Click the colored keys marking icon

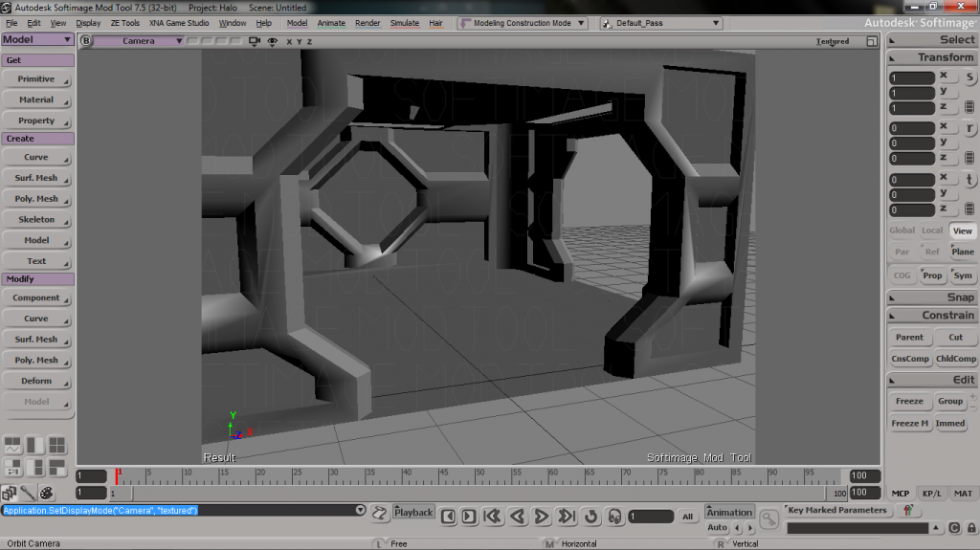pyautogui.click(x=907, y=511)
